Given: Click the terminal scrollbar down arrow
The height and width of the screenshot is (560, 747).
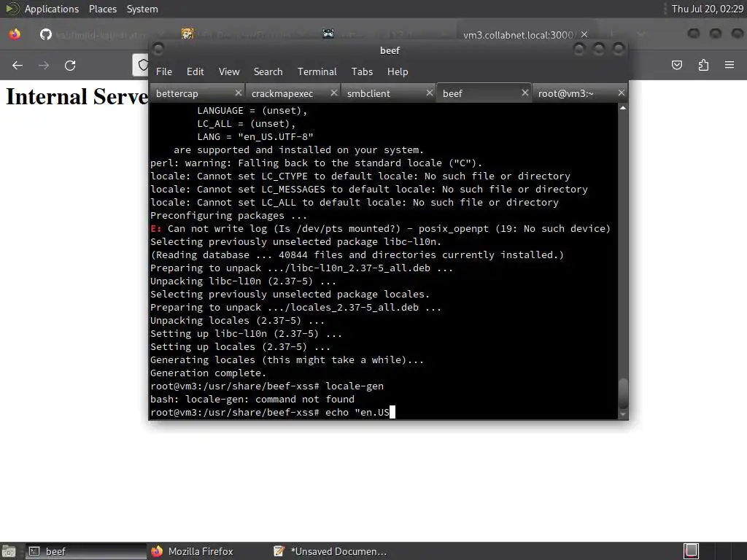Looking at the screenshot, I should [623, 414].
